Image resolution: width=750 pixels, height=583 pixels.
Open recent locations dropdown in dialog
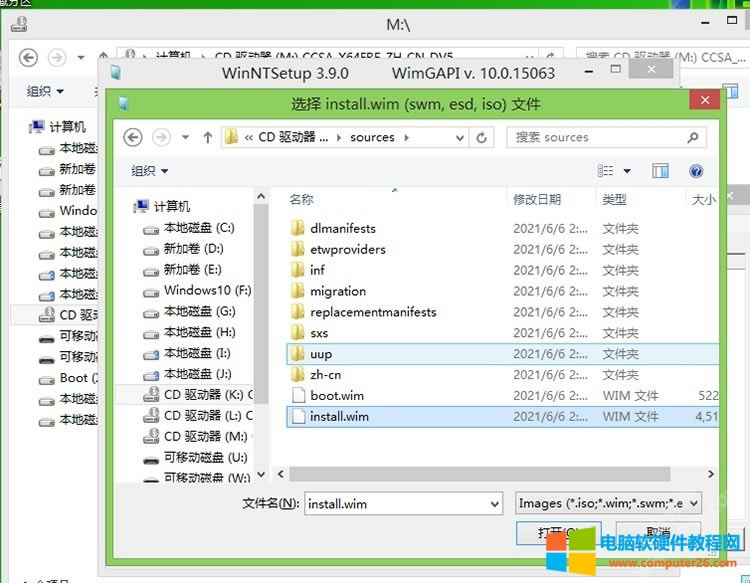point(185,138)
